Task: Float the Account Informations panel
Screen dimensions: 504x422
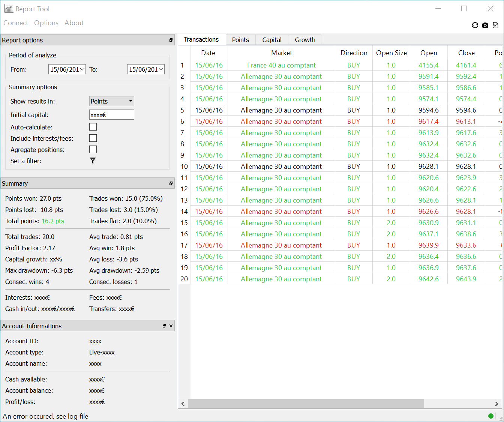Action: pyautogui.click(x=164, y=326)
